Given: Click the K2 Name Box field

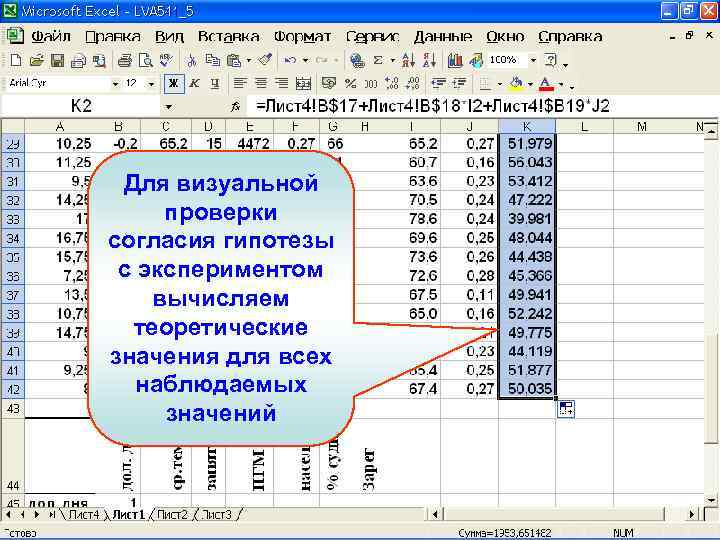Looking at the screenshot, I should pos(81,107).
